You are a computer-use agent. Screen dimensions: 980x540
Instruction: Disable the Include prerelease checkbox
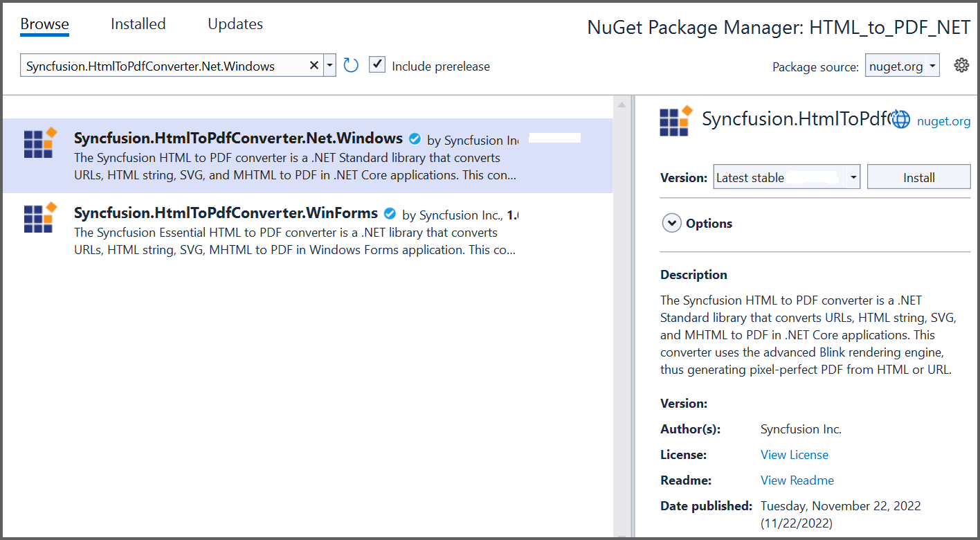tap(376, 64)
